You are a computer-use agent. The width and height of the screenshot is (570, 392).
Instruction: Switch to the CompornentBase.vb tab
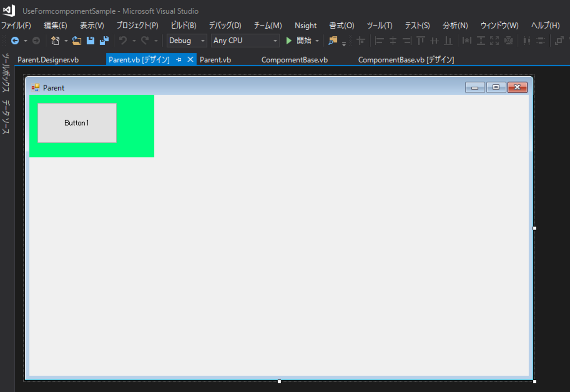294,59
